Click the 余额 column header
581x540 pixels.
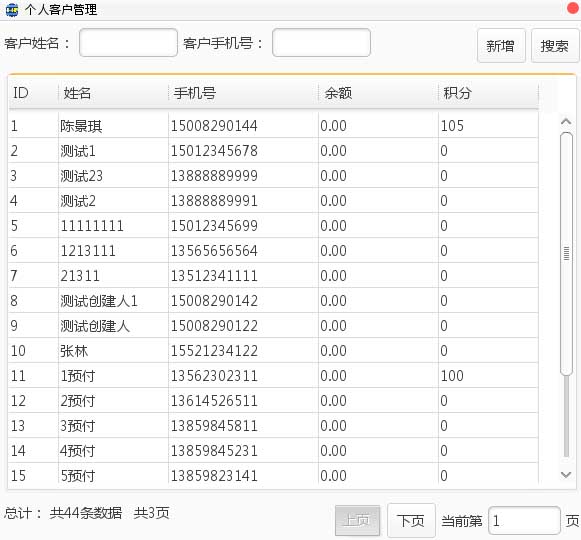coord(378,93)
